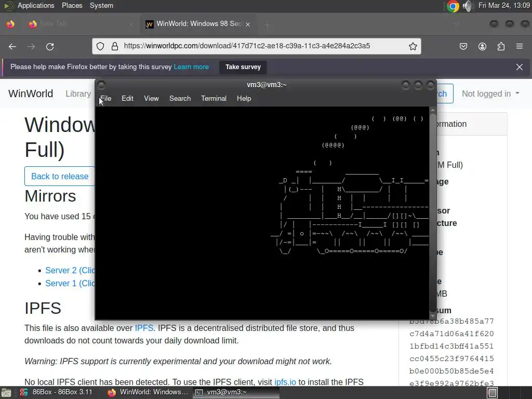Click the Back to release button
This screenshot has height=399, width=532.
(x=60, y=176)
